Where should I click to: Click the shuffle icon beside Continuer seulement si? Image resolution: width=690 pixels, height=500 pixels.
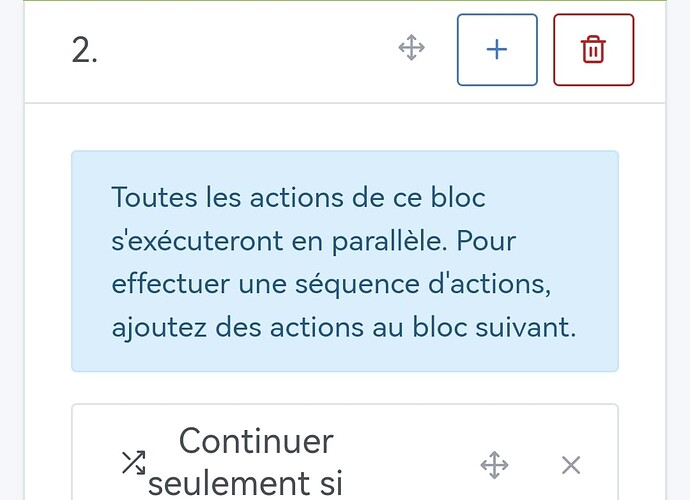tap(133, 462)
